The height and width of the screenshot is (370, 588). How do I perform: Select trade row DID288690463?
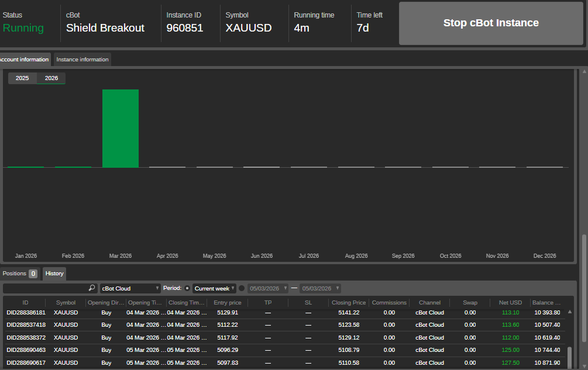pos(26,350)
